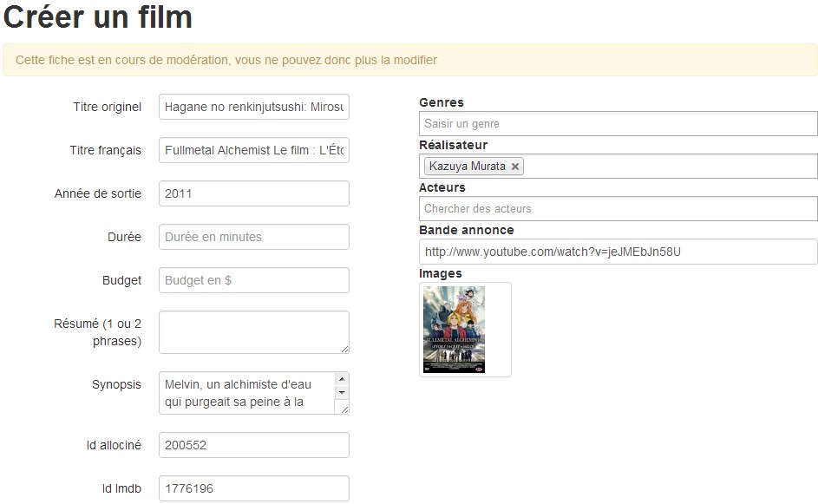Image resolution: width=818 pixels, height=504 pixels.
Task: Click the Kazuya Murata tag label
Action: [467, 167]
